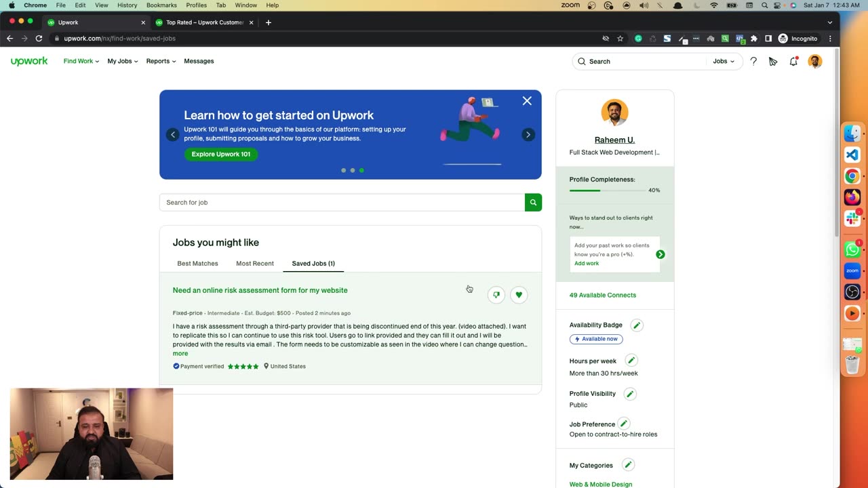The width and height of the screenshot is (868, 488).
Task: Click the Chrome address bar URL
Action: (x=119, y=39)
